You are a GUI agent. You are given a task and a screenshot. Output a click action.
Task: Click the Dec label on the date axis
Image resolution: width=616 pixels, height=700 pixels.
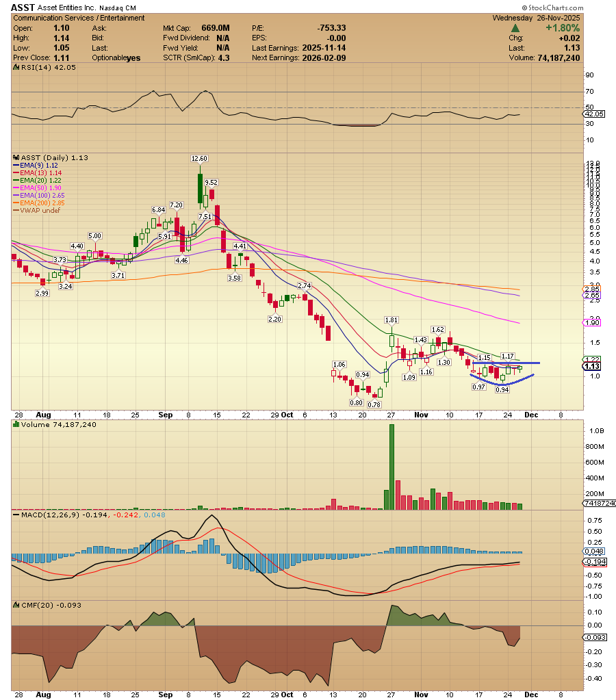coord(531,415)
